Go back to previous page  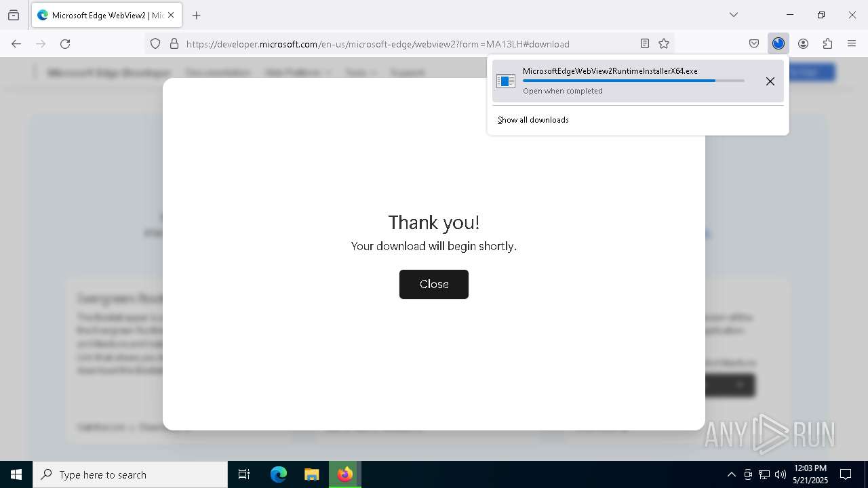coord(16,43)
